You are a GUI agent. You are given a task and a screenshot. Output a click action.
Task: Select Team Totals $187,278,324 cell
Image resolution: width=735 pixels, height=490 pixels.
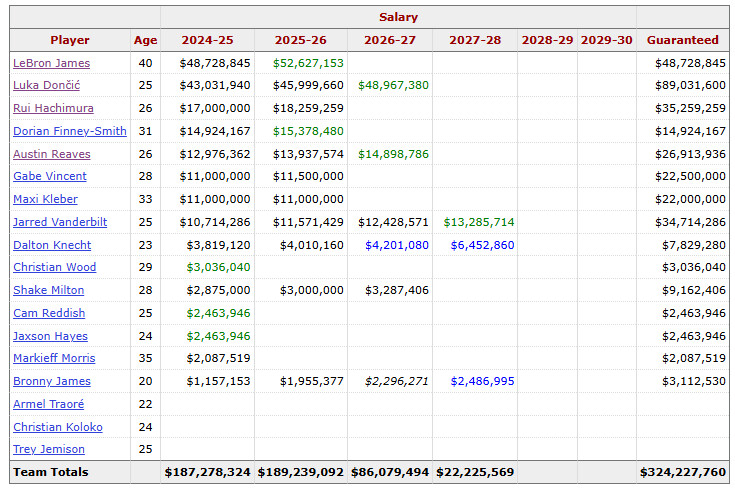pos(207,472)
